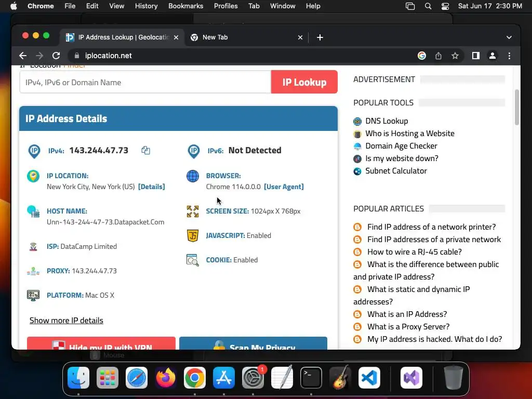
Task: Click the IPv6 map pin icon
Action: coord(193,151)
